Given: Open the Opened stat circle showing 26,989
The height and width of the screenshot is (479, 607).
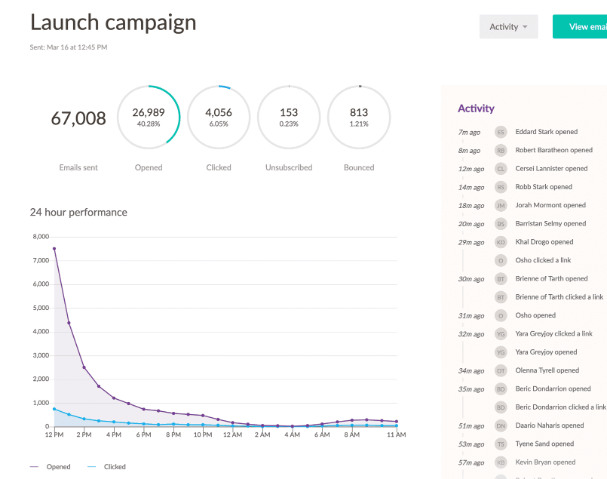Looking at the screenshot, I should tap(149, 117).
